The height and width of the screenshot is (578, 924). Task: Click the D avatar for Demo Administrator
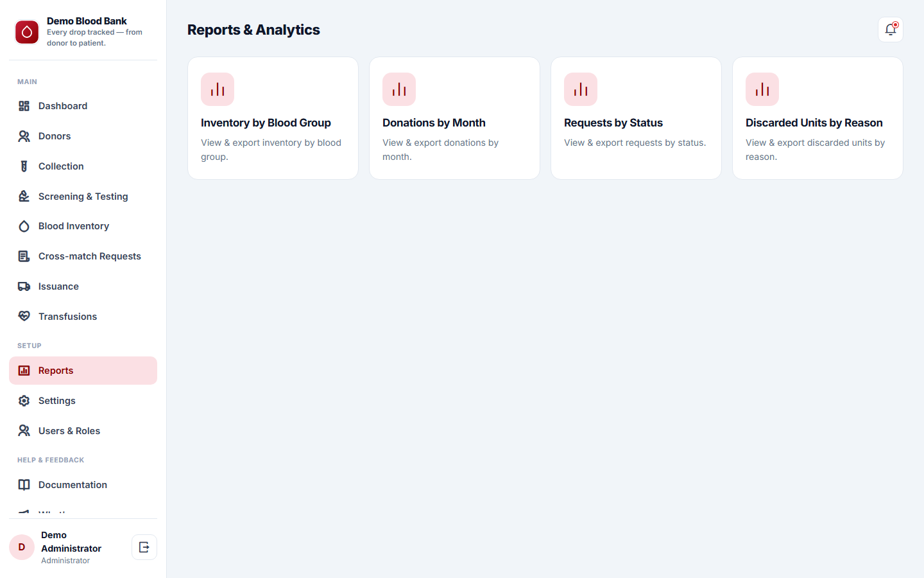tap(22, 547)
